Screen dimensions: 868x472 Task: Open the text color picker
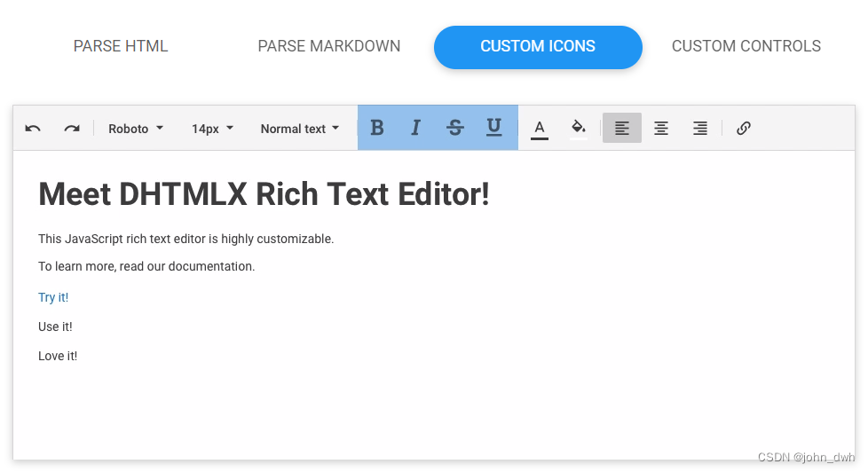coord(540,129)
